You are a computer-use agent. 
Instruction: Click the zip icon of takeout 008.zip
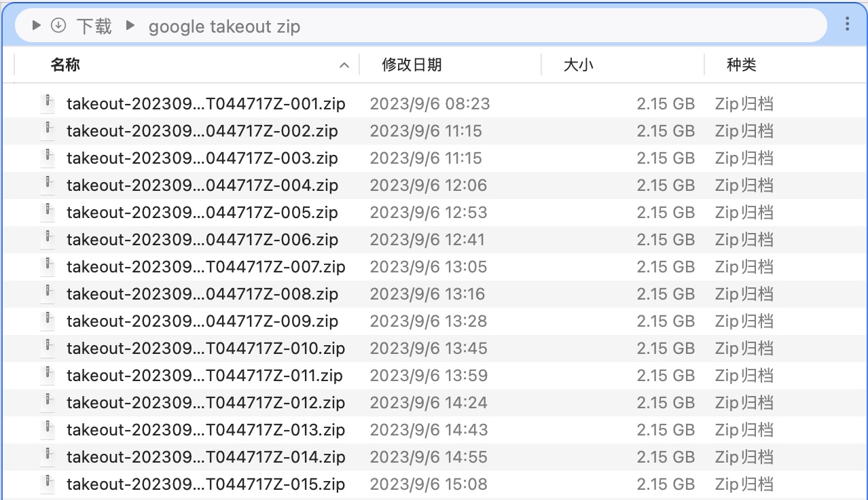pyautogui.click(x=48, y=293)
